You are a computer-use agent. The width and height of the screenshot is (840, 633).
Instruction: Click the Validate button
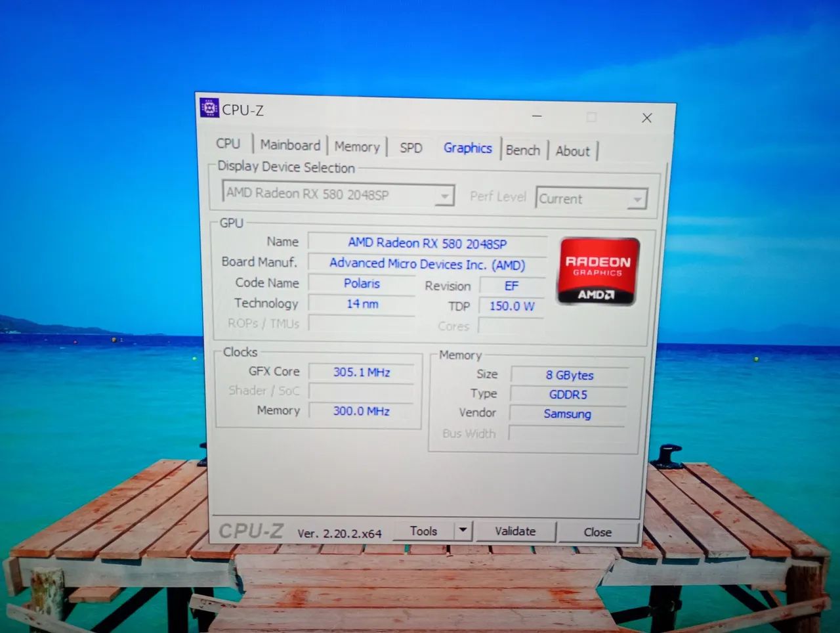(515, 531)
